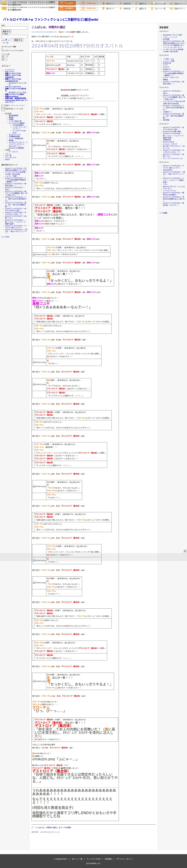
Task: Open 雑談室 board link
Action: tap(11, 117)
